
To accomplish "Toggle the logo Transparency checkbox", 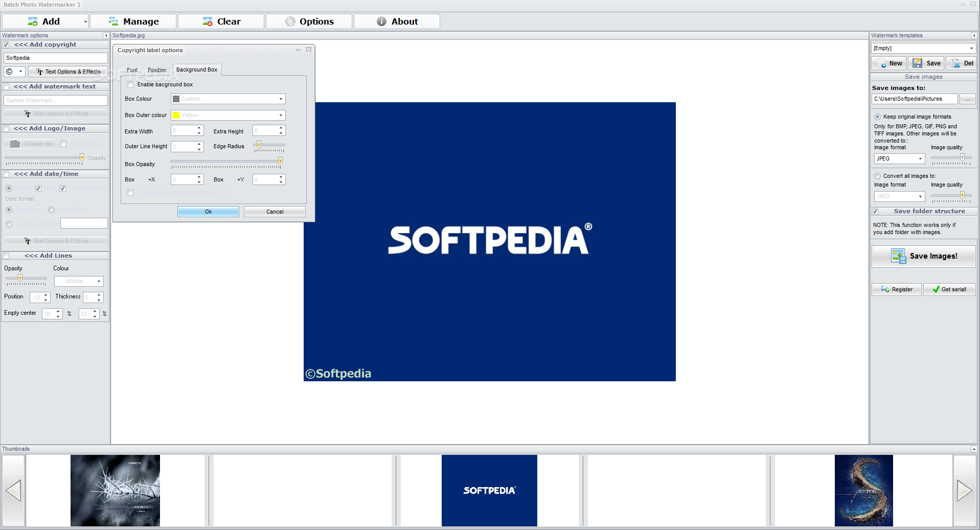I will [x=63, y=144].
